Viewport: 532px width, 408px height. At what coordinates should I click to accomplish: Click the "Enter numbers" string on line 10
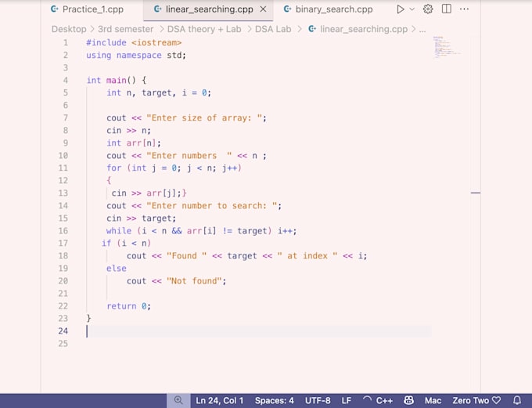point(189,156)
